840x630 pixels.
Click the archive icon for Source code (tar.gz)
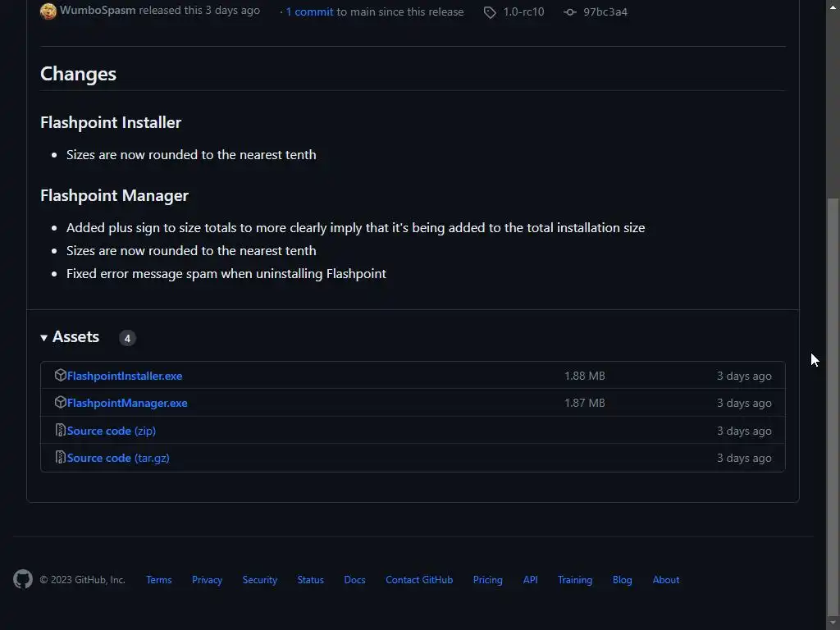click(60, 458)
